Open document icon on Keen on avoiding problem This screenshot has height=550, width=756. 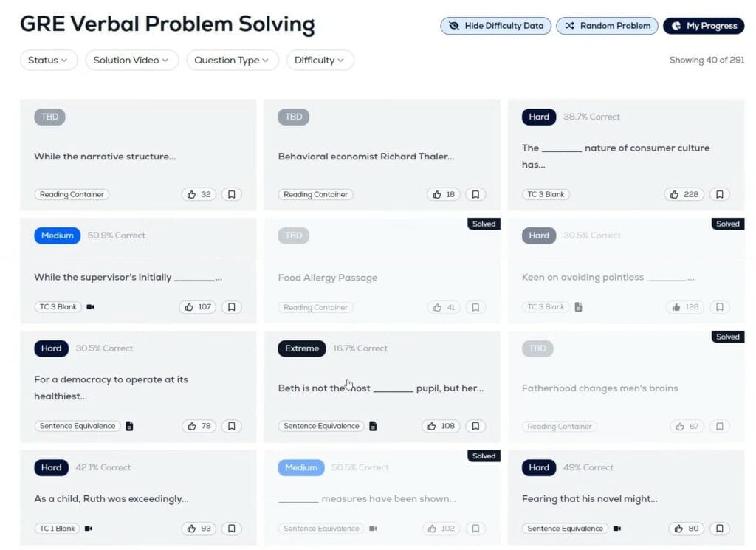coord(579,307)
